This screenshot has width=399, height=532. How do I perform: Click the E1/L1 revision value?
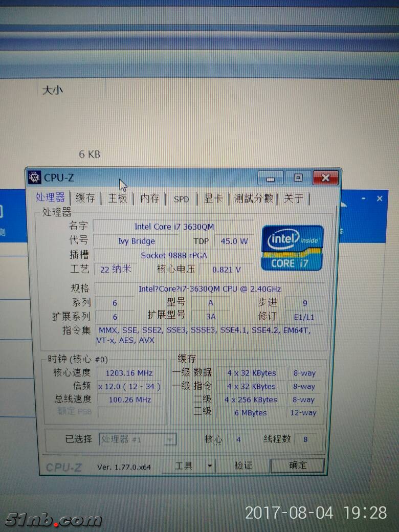pyautogui.click(x=304, y=317)
